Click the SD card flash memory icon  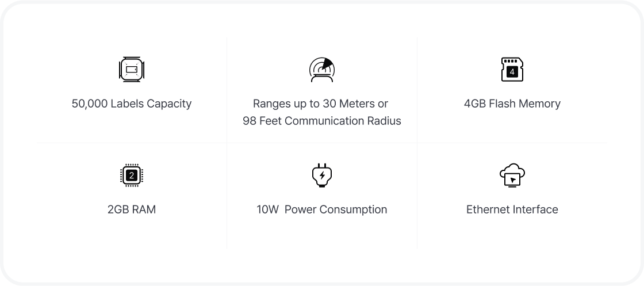pyautogui.click(x=512, y=70)
